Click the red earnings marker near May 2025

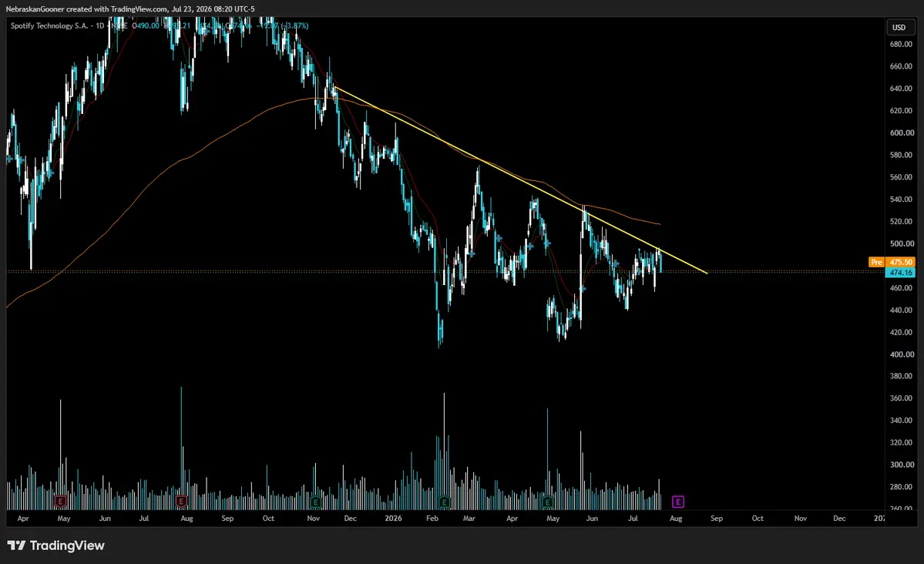tap(60, 502)
